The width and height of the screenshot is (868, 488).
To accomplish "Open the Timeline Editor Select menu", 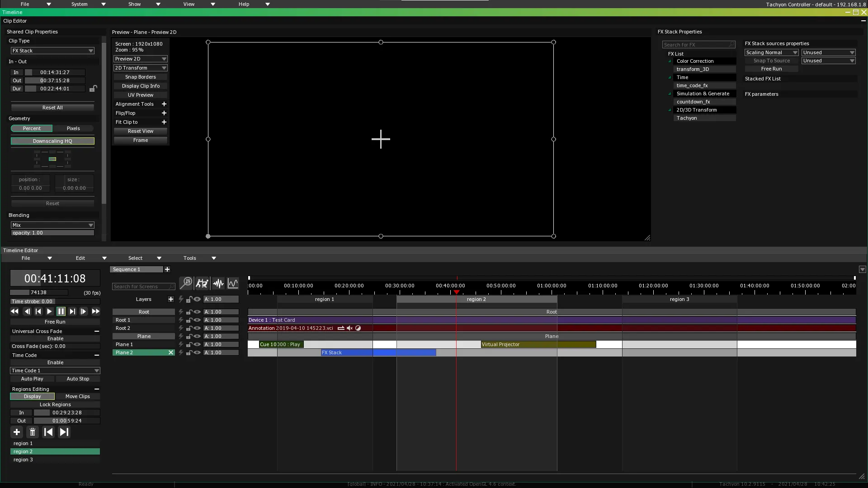I will click(x=145, y=258).
